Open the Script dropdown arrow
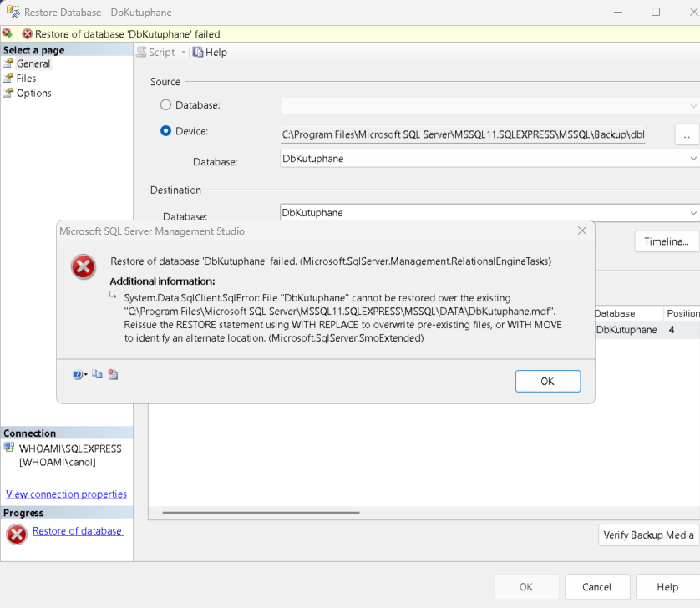700x608 pixels. point(183,53)
